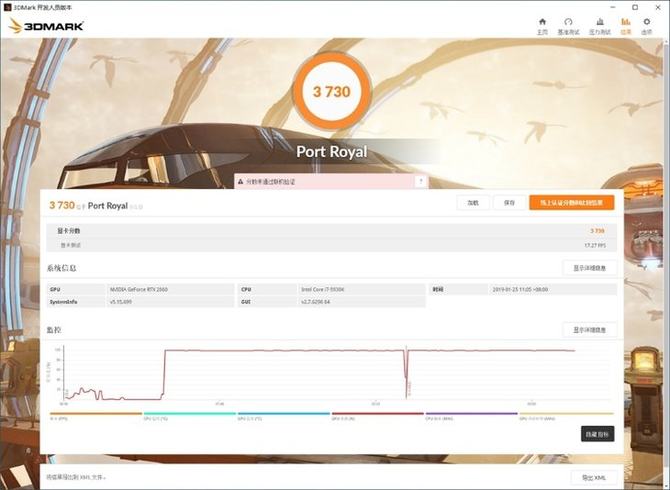Show details for System Information section
The image size is (670, 490).
coord(590,268)
